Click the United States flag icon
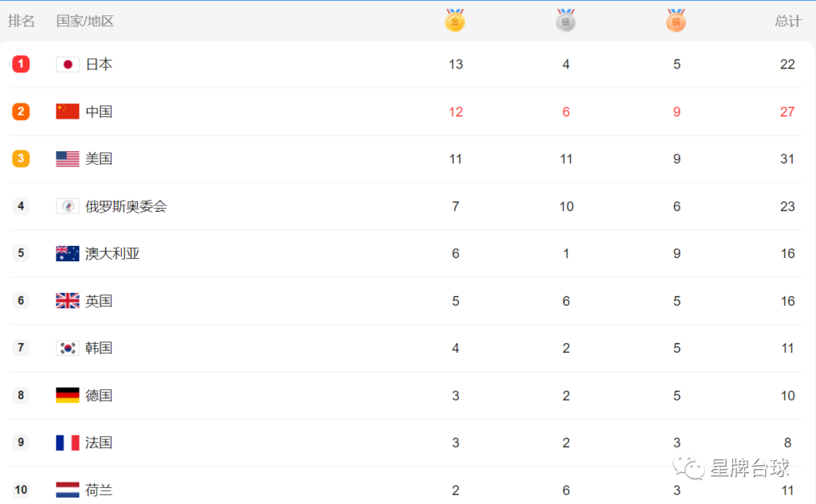Screen dimensions: 816x504 [68, 158]
